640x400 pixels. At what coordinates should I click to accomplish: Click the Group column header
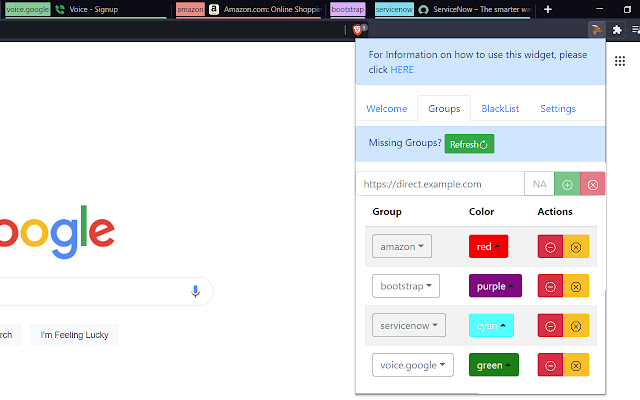point(387,211)
